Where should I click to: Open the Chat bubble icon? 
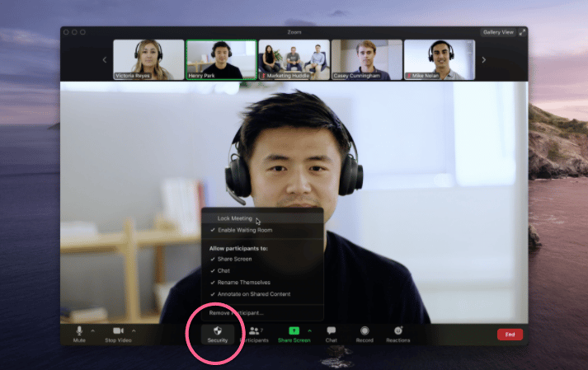(x=331, y=330)
